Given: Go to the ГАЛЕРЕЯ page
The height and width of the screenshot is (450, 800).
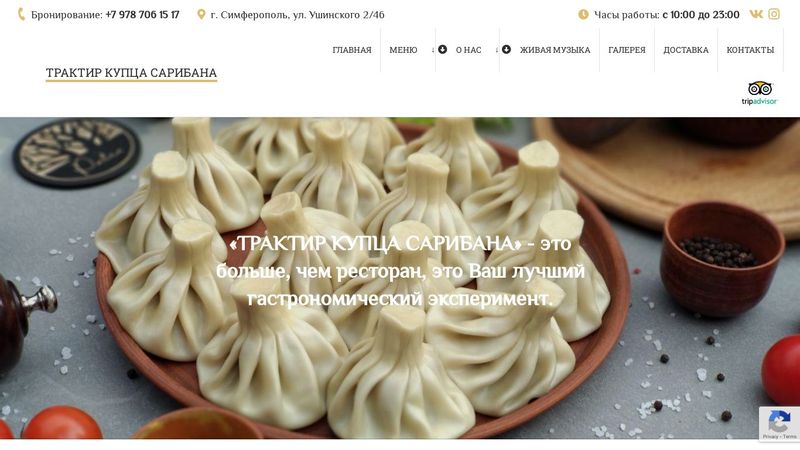Looking at the screenshot, I should 627,50.
